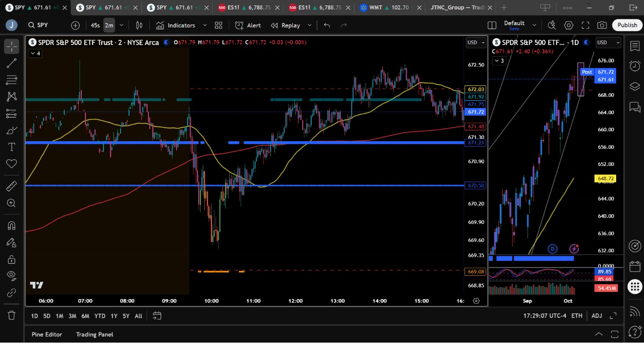Screen dimensions: 644x362
Task: Open the USD currency dropdown on 2-minute chart
Action: (x=476, y=42)
